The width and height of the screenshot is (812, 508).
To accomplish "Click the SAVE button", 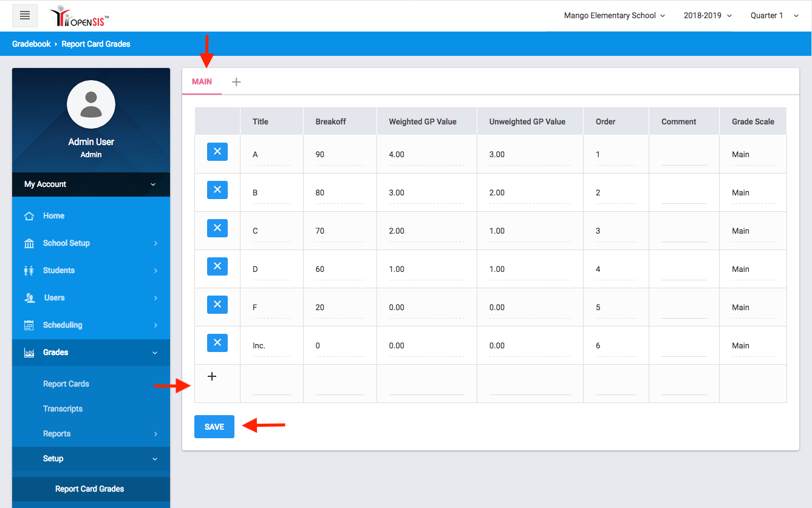I will (214, 427).
